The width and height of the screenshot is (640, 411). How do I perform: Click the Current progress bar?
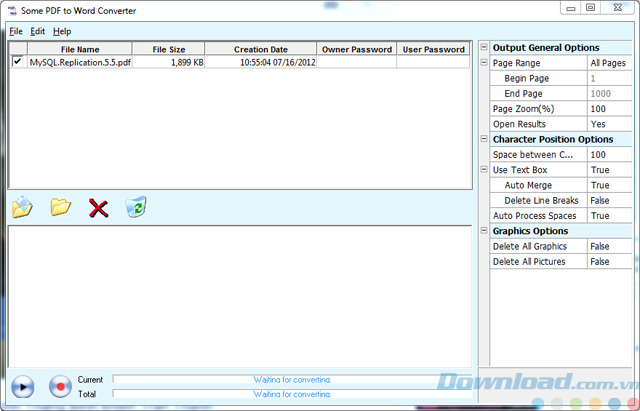point(292,380)
